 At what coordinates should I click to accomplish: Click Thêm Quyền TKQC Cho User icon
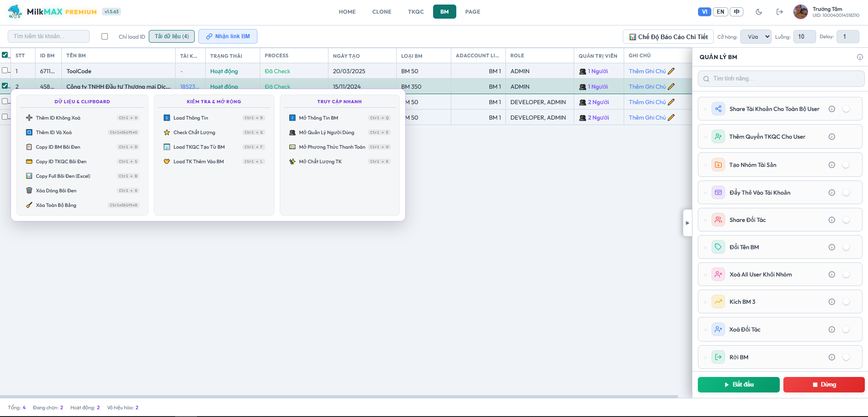coord(718,136)
